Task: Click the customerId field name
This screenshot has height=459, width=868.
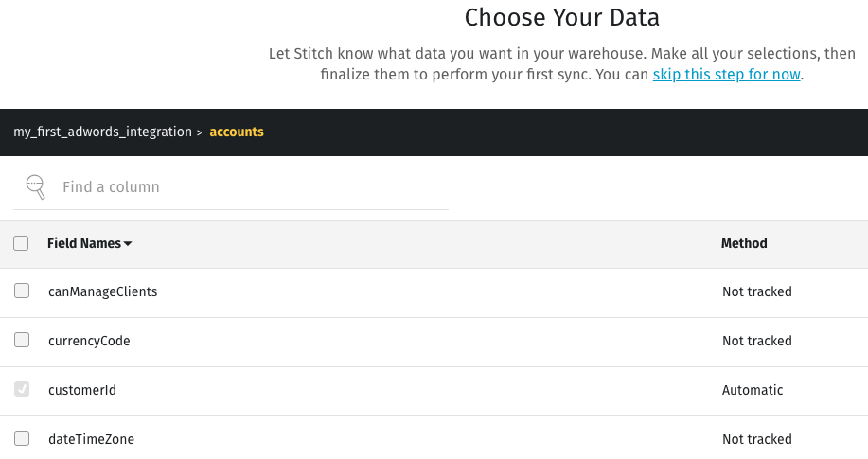Action: [x=82, y=390]
